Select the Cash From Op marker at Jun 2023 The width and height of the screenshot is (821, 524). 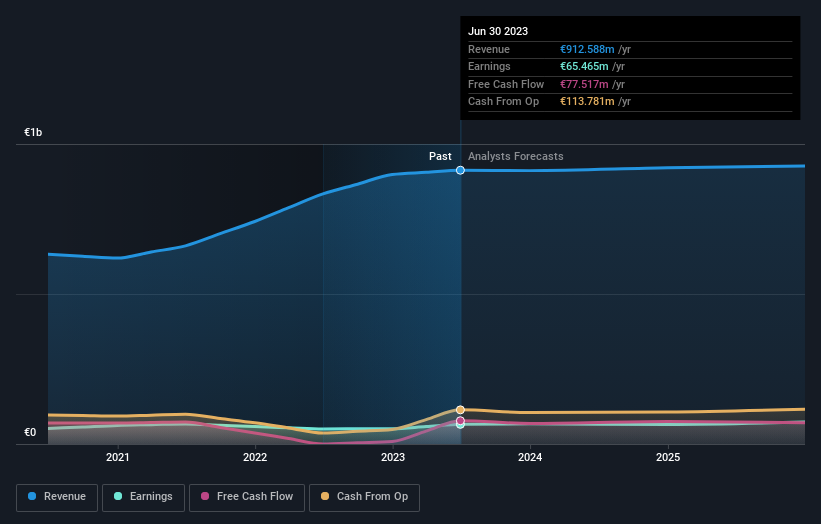click(x=460, y=410)
